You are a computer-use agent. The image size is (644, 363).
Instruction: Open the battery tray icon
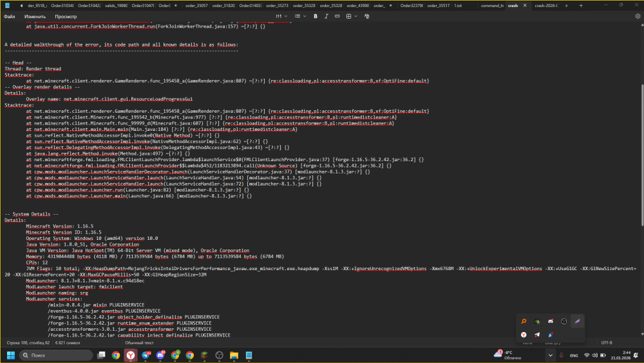[x=603, y=355]
